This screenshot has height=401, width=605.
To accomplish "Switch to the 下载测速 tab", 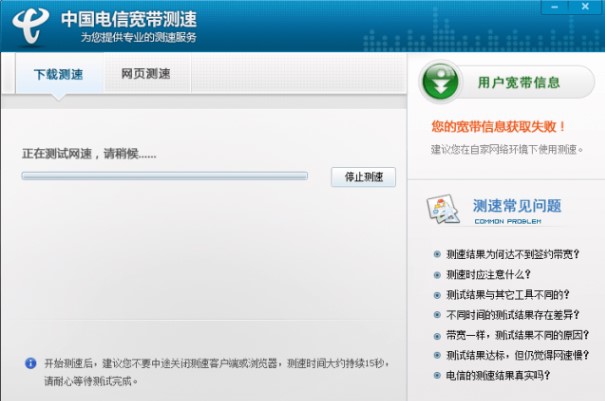I will [x=59, y=74].
